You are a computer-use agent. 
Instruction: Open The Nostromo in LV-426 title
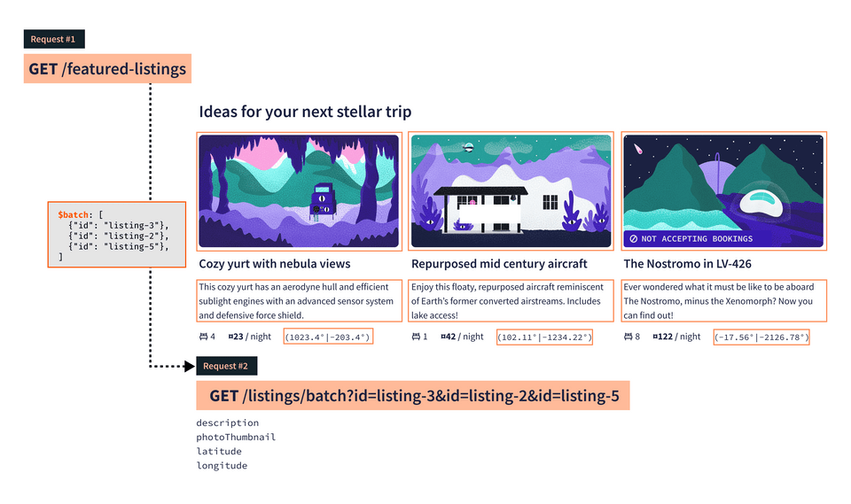[x=688, y=264]
